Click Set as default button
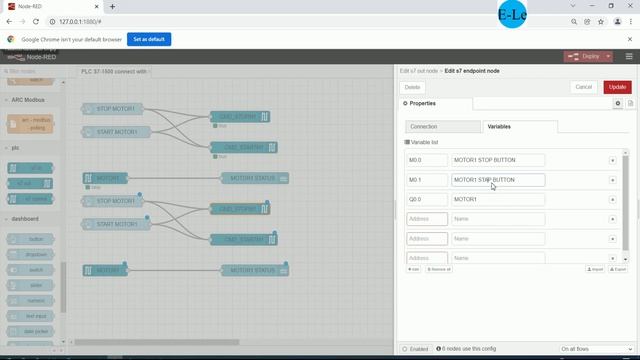640x360 pixels. [149, 39]
